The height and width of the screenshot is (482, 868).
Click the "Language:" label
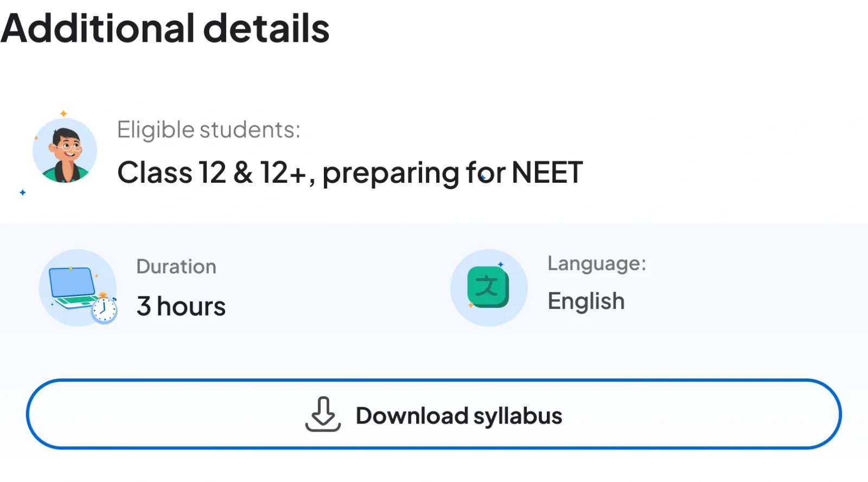[x=597, y=264]
